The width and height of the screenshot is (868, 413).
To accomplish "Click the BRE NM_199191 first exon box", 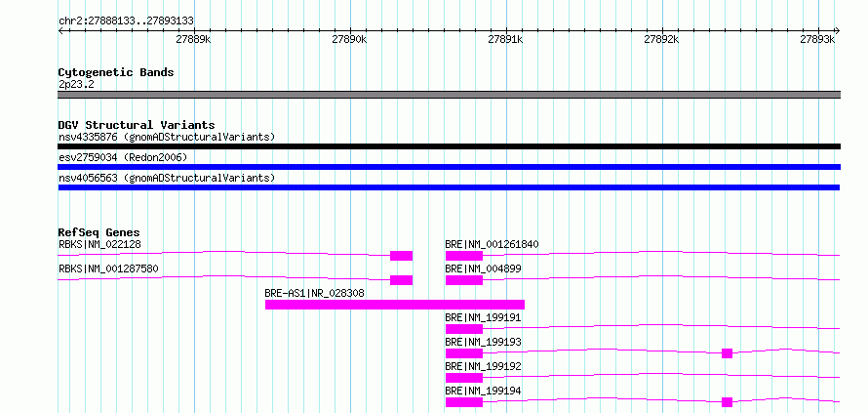I will point(464,329).
